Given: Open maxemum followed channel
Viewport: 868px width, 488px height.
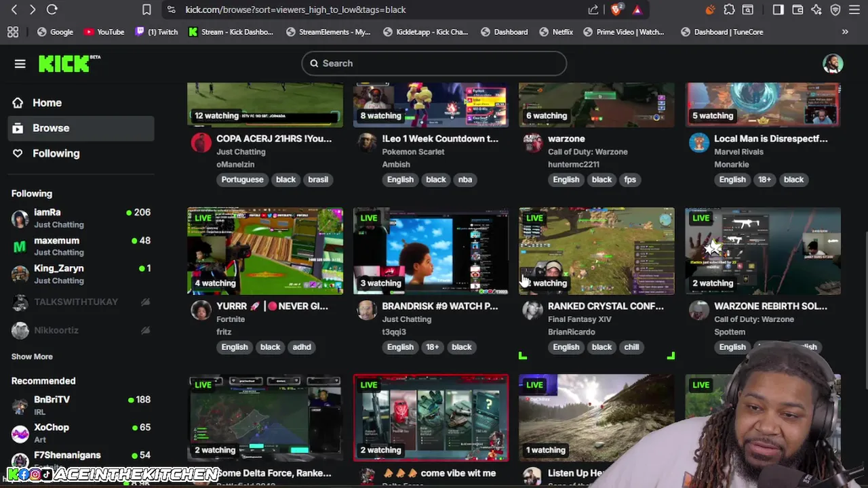Looking at the screenshot, I should (81, 246).
